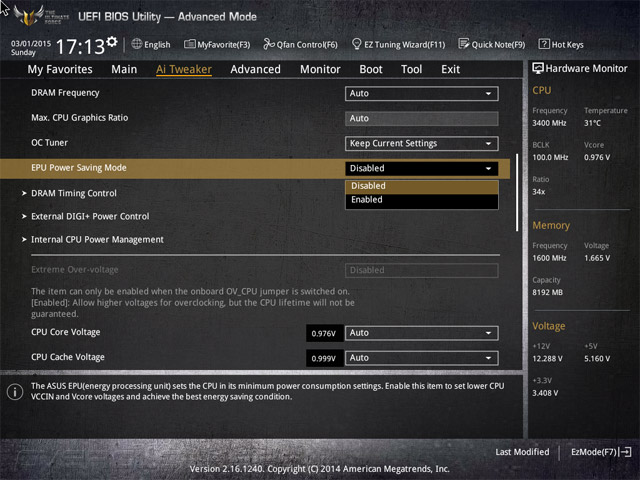640x480 pixels.
Task: Click the OC Tuner label
Action: click(49, 143)
